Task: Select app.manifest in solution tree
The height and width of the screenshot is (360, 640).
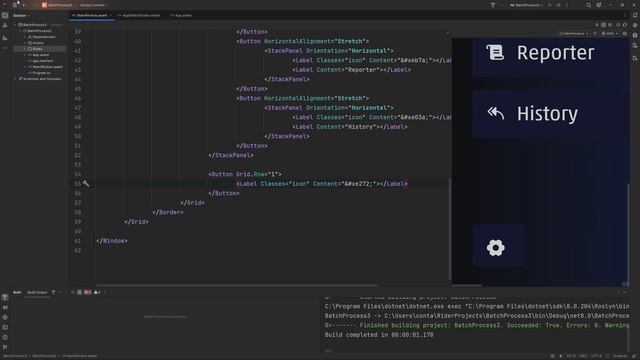Action: (42, 61)
